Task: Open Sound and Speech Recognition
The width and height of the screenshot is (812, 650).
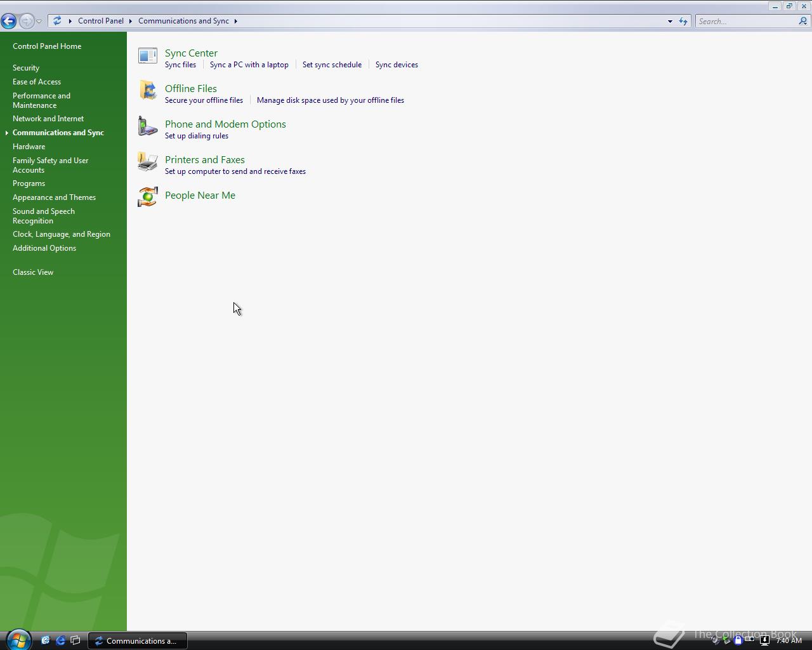Action: pyautogui.click(x=44, y=216)
